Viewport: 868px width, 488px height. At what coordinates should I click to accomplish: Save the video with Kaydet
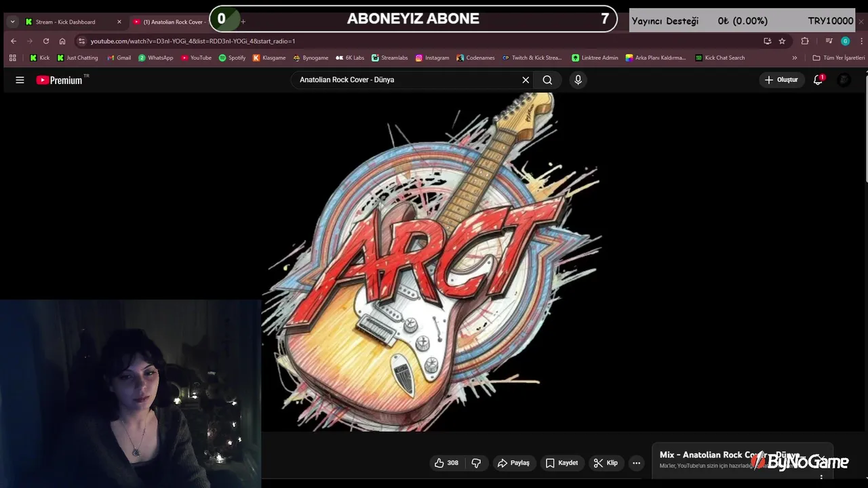point(562,463)
